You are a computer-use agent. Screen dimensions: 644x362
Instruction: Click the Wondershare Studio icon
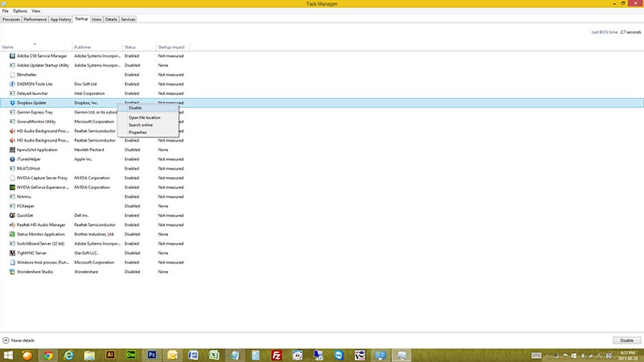(x=12, y=272)
